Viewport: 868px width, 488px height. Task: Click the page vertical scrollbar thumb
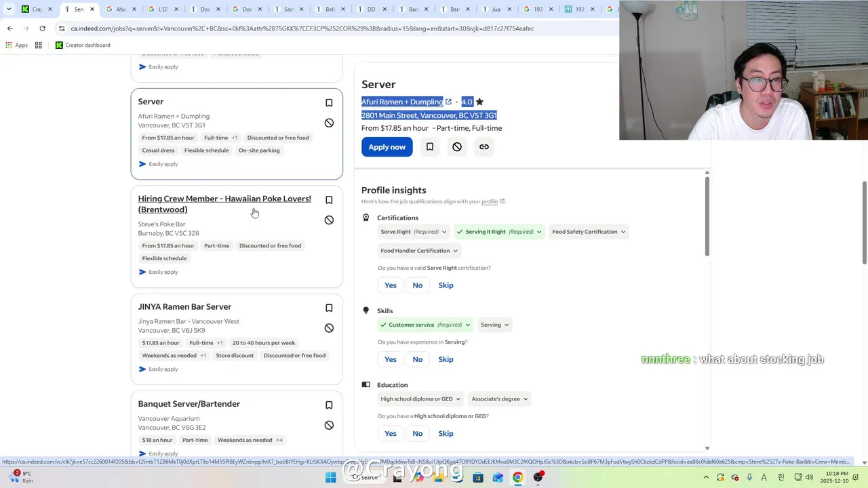click(864, 223)
